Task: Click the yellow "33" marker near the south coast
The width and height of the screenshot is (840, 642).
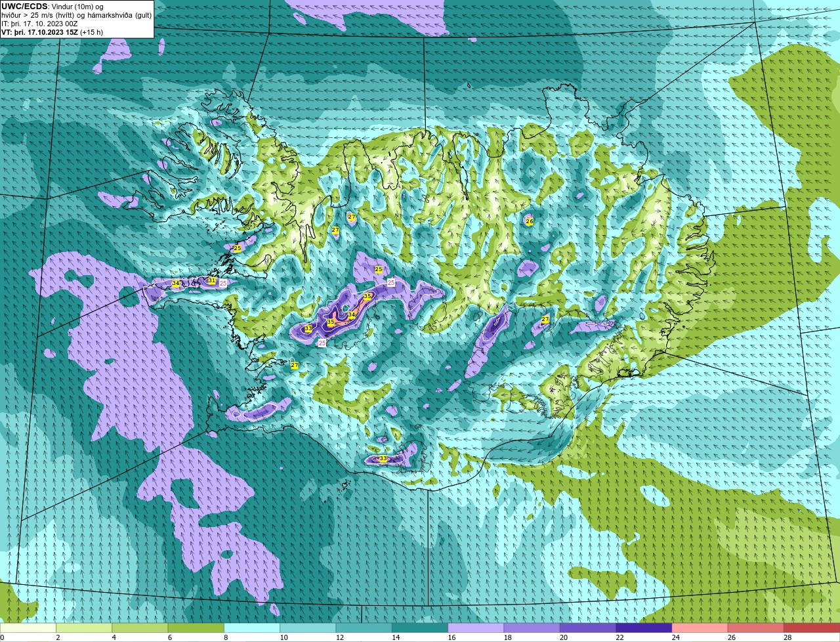Action: click(x=383, y=459)
